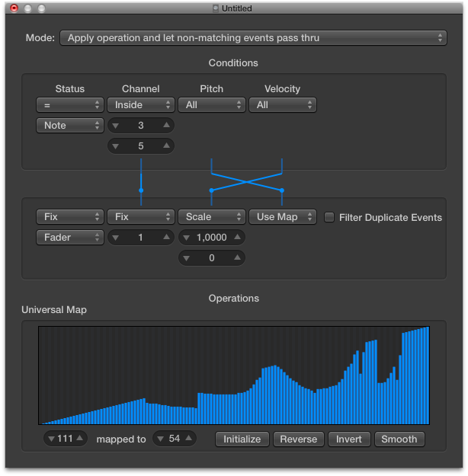Click the channel lower bound field showing 3

tap(141, 126)
